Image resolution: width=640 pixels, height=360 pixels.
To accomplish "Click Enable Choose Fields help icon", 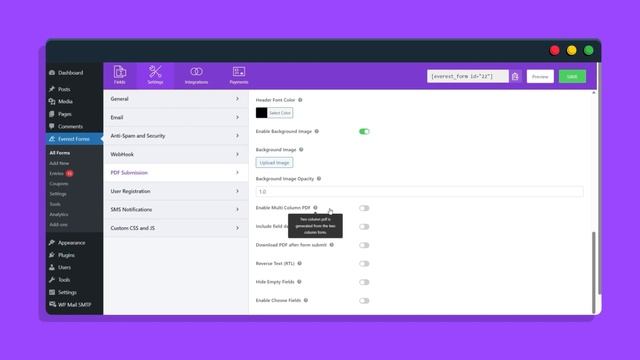I will click(306, 300).
